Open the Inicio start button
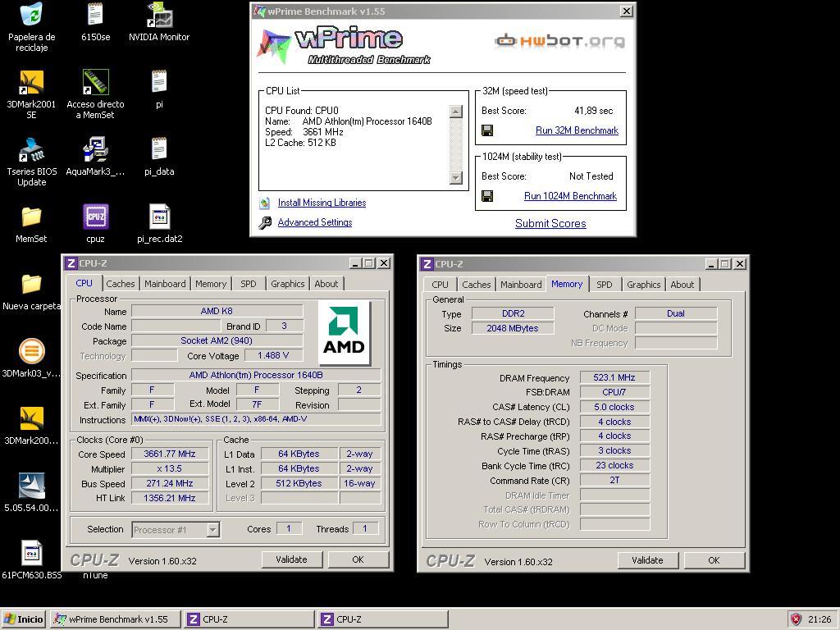The width and height of the screenshot is (840, 630). (24, 619)
